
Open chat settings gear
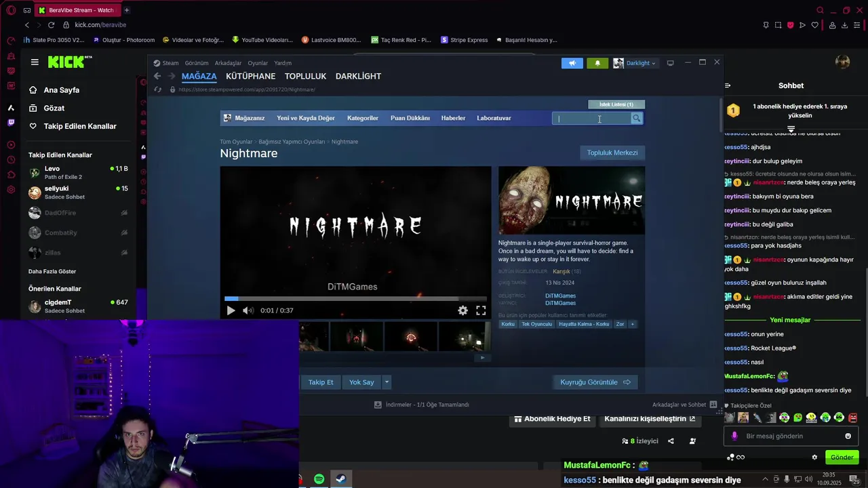coord(814,457)
